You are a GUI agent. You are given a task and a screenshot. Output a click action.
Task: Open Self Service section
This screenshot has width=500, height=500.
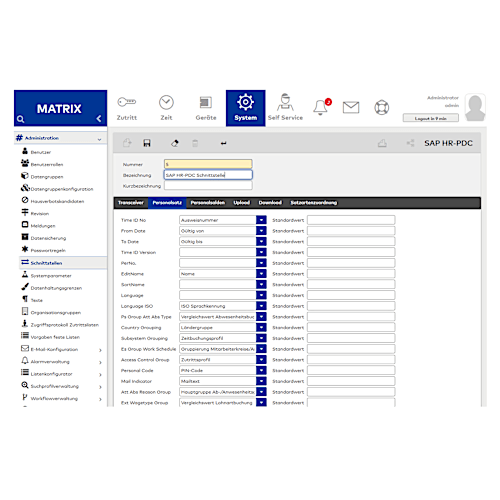pyautogui.click(x=285, y=108)
